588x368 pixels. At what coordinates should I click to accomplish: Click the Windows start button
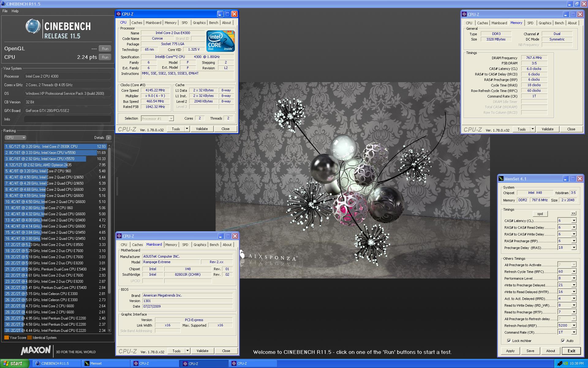(14, 363)
